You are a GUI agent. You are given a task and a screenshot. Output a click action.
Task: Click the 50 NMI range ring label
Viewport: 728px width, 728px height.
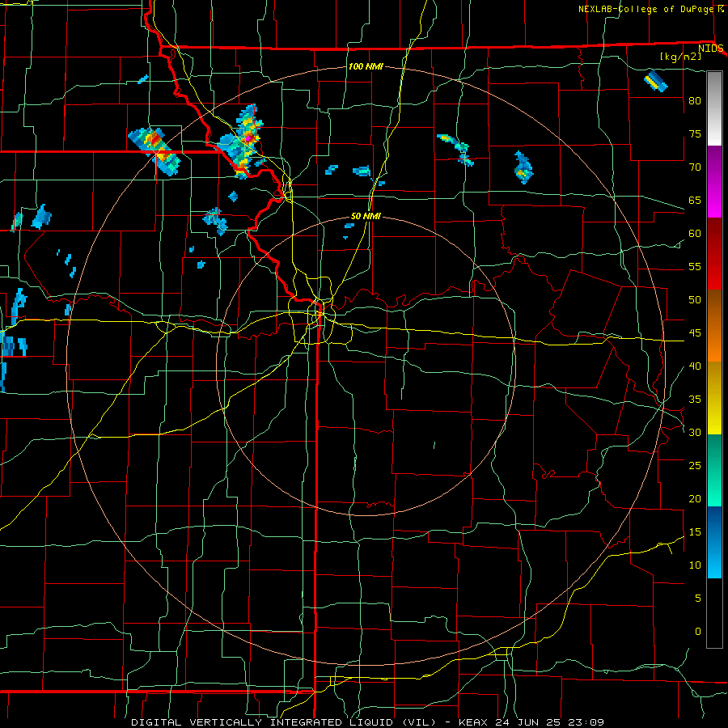coord(366,216)
